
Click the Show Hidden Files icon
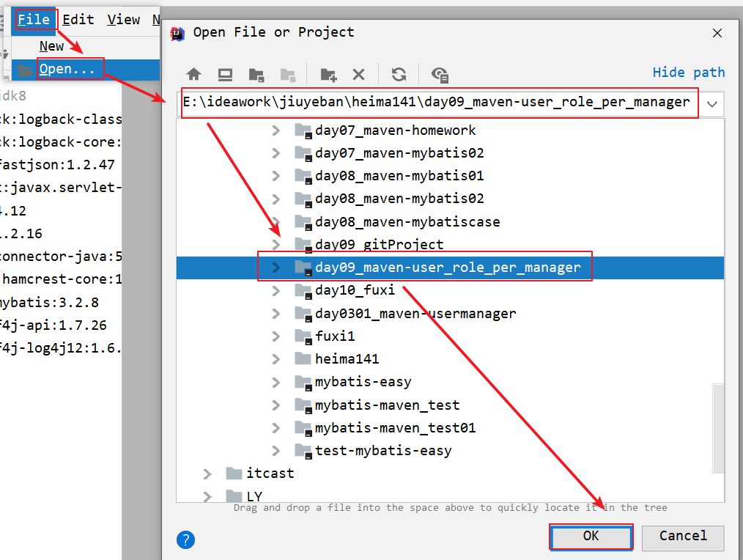point(440,74)
